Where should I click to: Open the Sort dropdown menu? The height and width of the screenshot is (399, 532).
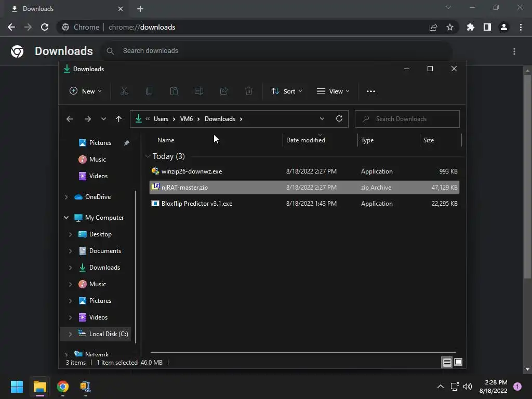click(286, 91)
